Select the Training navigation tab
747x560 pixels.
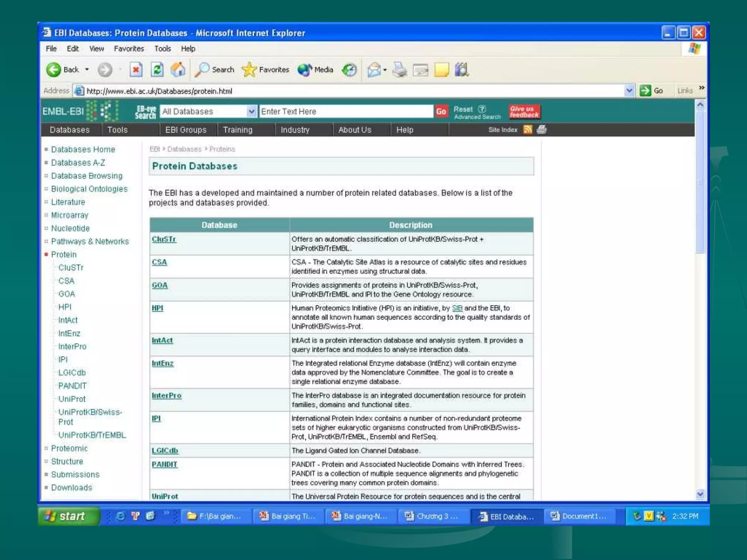(x=237, y=130)
